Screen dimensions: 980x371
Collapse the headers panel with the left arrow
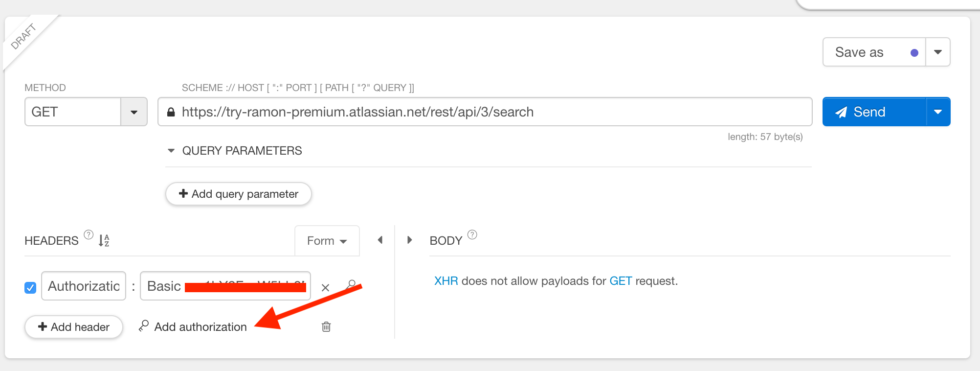380,239
